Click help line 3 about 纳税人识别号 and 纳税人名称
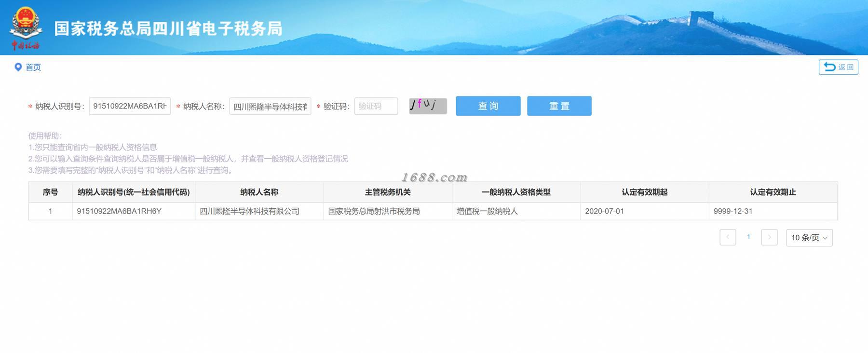 pyautogui.click(x=132, y=170)
